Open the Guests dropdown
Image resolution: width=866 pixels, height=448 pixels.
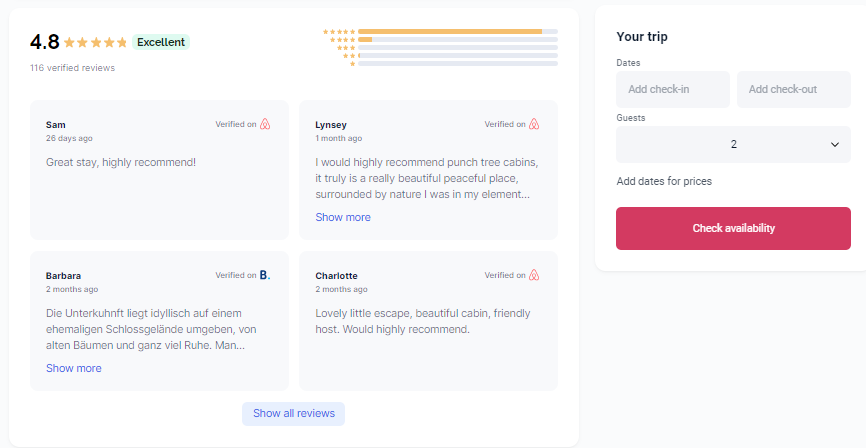[733, 145]
